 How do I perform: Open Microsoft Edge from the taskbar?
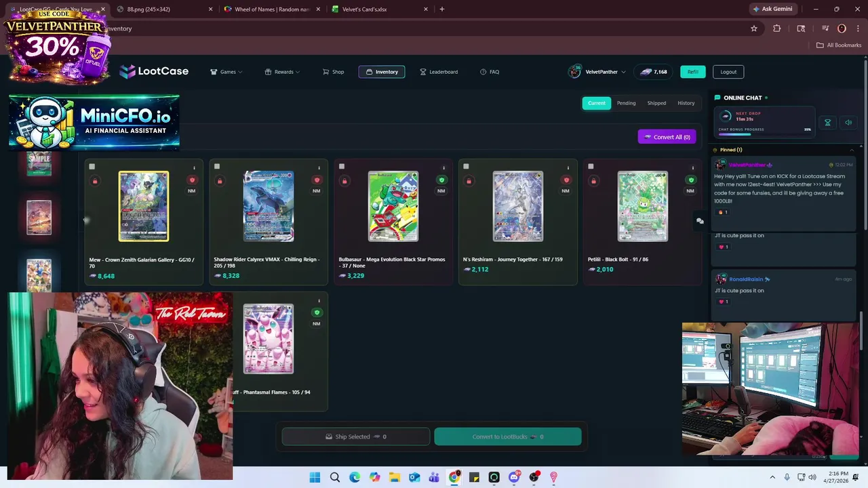355,477
